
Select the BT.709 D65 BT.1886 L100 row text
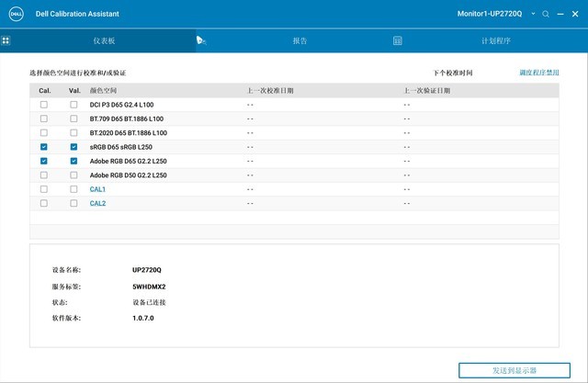[x=127, y=118]
